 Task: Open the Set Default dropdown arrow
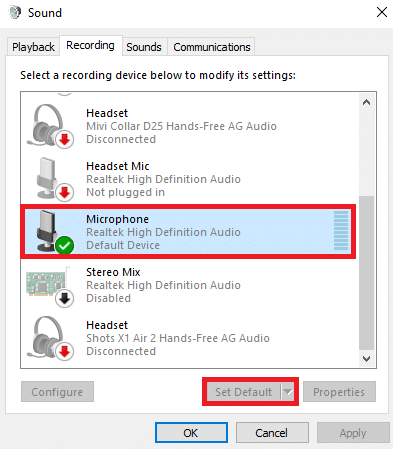point(288,392)
